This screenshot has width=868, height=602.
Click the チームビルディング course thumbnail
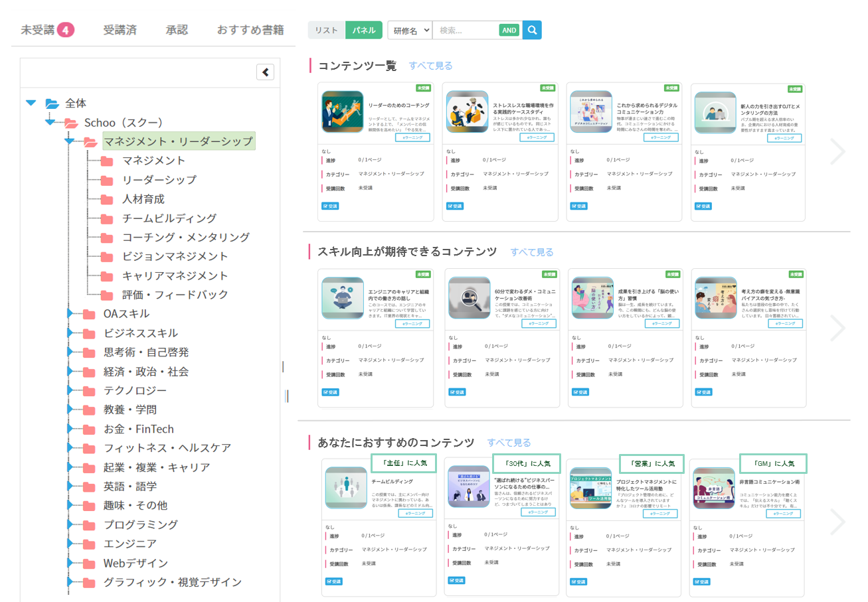[346, 487]
